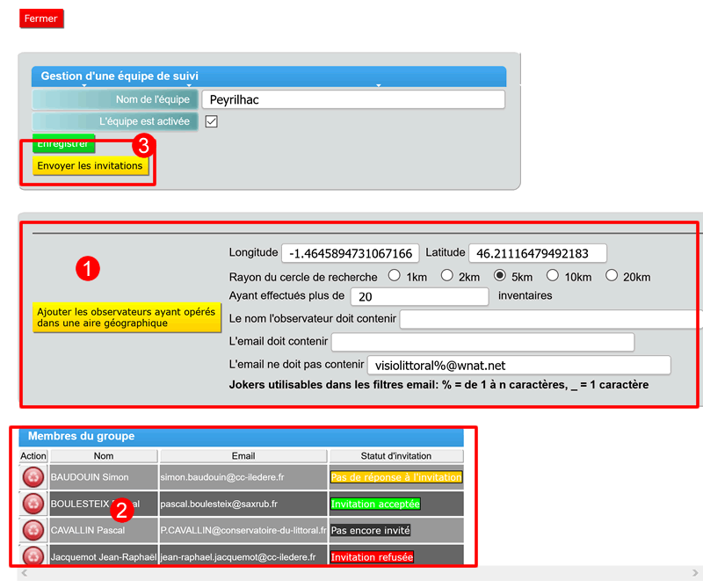Click the name Jacquemot Jean-Raphaël
This screenshot has height=588, width=703.
point(104,557)
